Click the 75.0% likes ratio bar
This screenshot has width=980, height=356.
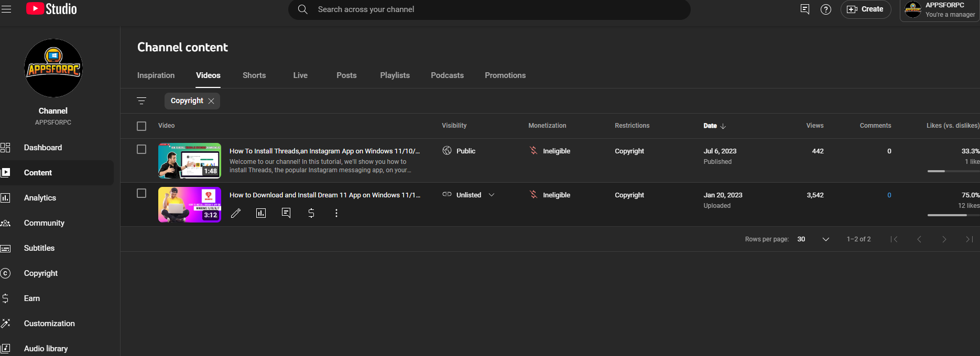pos(953,215)
